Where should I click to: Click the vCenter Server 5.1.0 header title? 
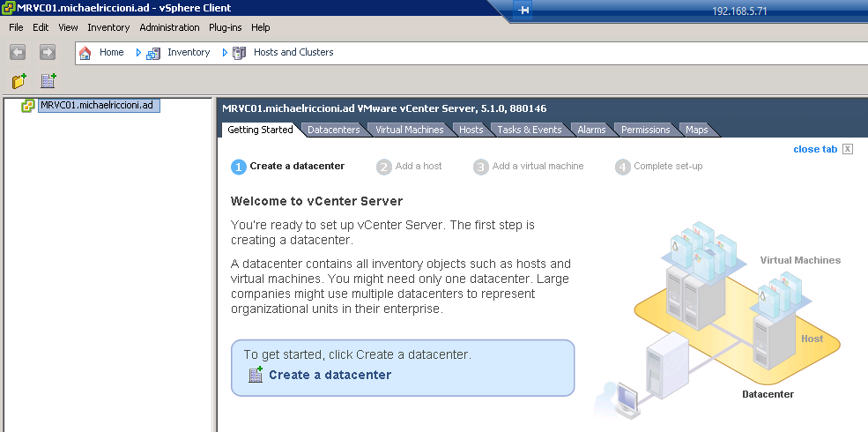[x=384, y=108]
